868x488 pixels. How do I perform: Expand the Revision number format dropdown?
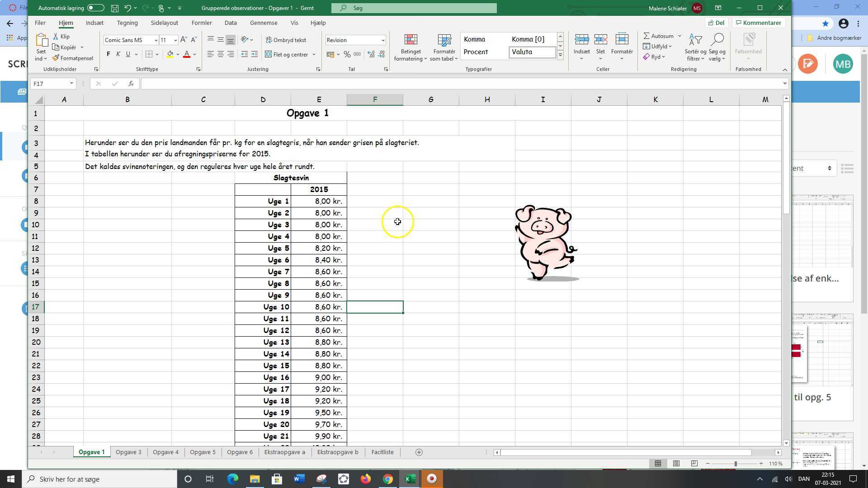coord(382,40)
